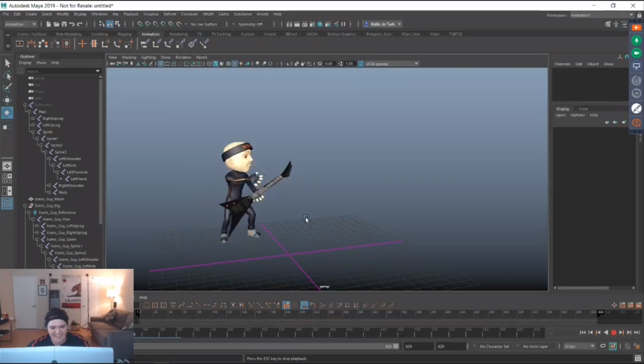Screen dimensions: 644x364
Task: Toggle loop playback icon near fps
Action: pyautogui.click(x=603, y=346)
